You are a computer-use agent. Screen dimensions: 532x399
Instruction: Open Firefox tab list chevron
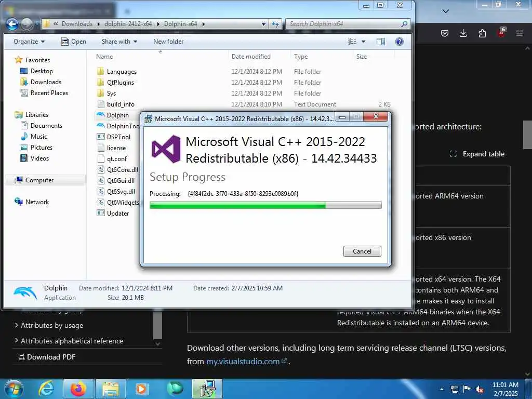[445, 11]
